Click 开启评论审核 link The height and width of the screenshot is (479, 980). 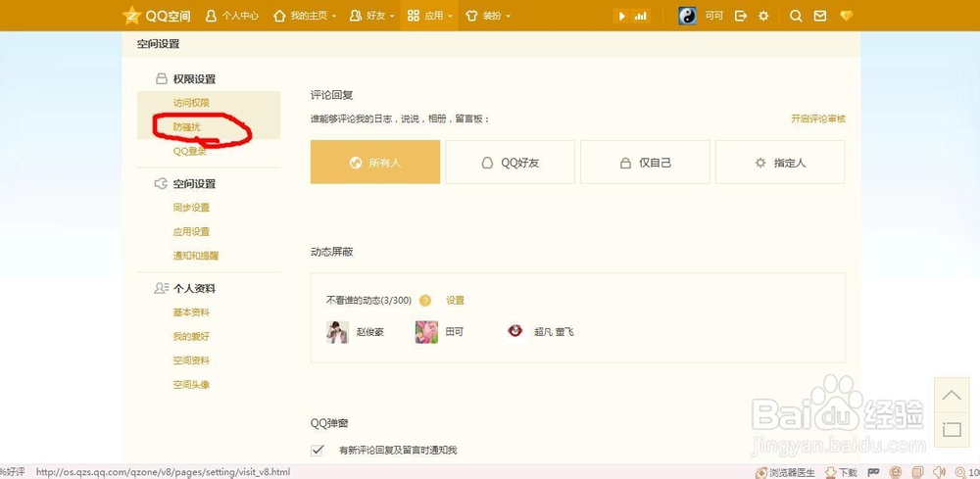tap(818, 119)
